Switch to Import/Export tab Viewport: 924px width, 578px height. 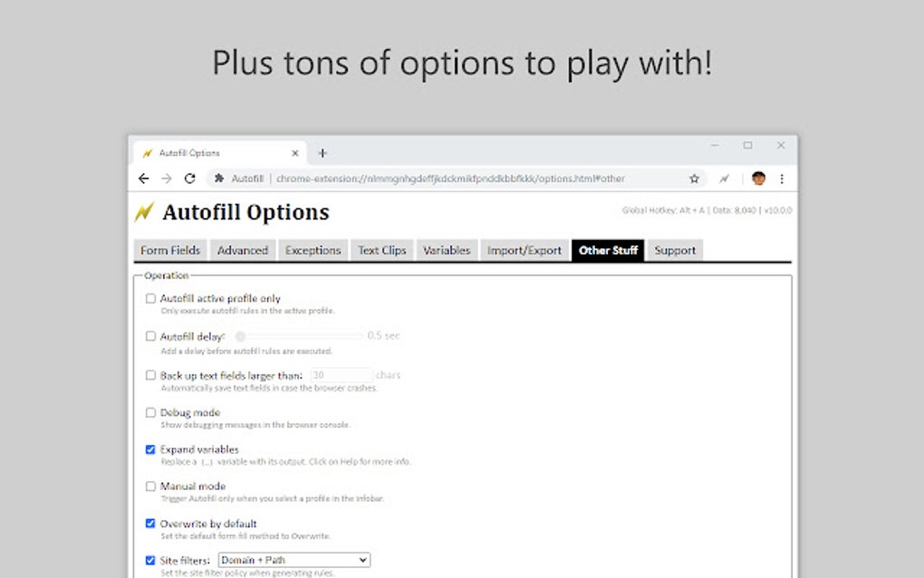coord(525,250)
